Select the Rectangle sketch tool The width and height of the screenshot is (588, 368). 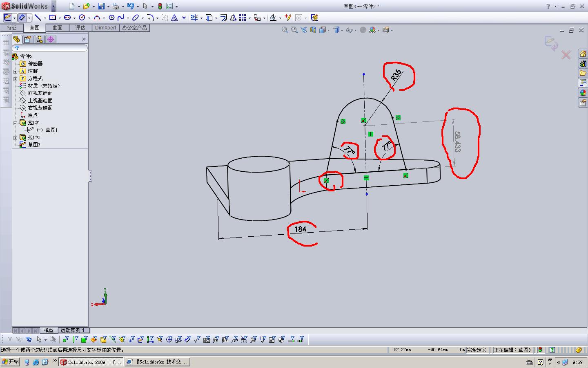53,18
